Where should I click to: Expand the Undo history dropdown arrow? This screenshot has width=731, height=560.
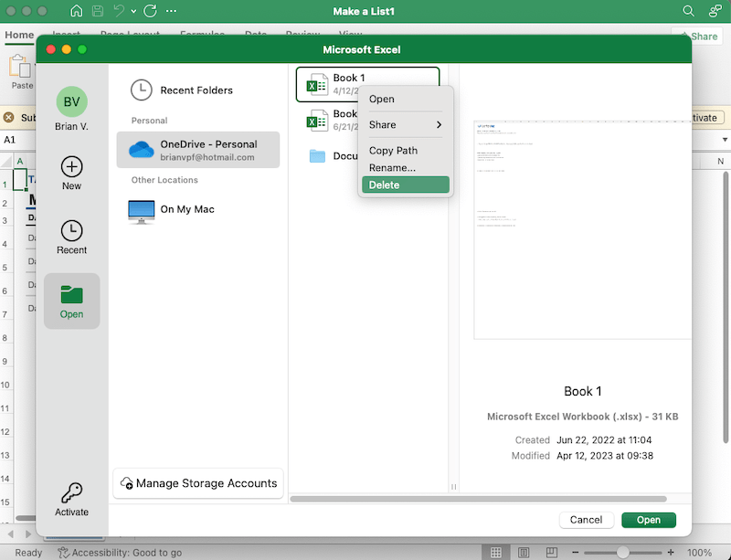pyautogui.click(x=133, y=11)
